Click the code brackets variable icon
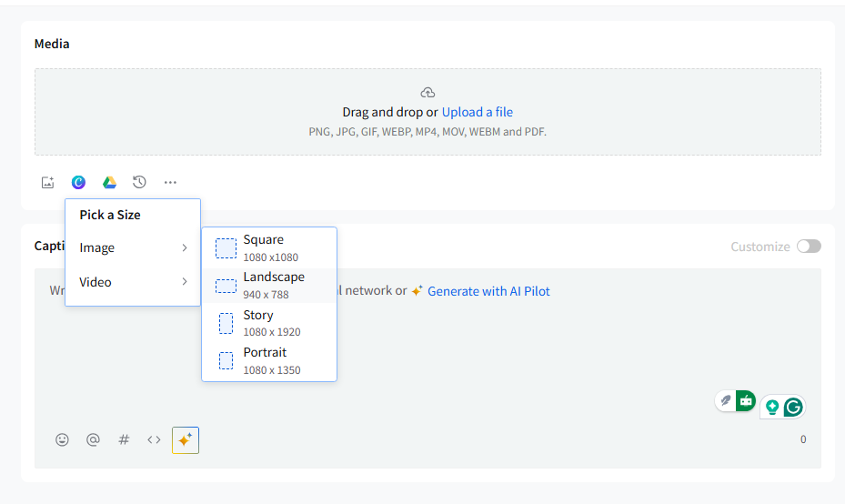The height and width of the screenshot is (504, 845). [155, 439]
